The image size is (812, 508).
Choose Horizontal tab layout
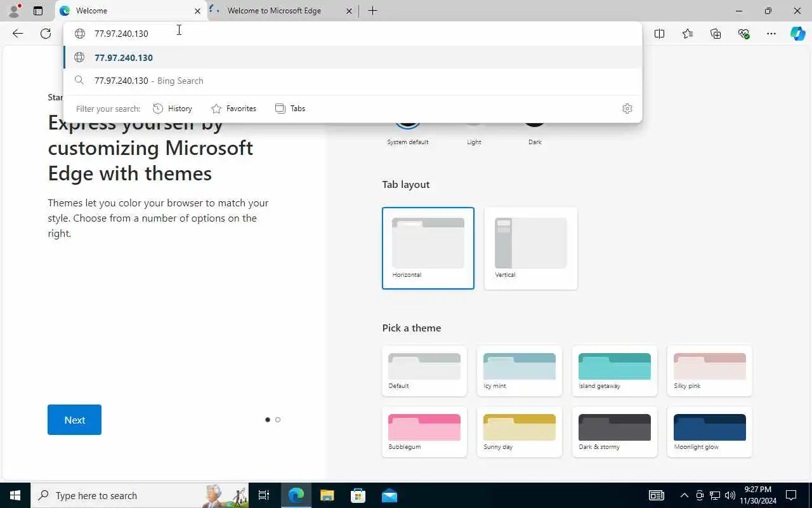pyautogui.click(x=428, y=248)
